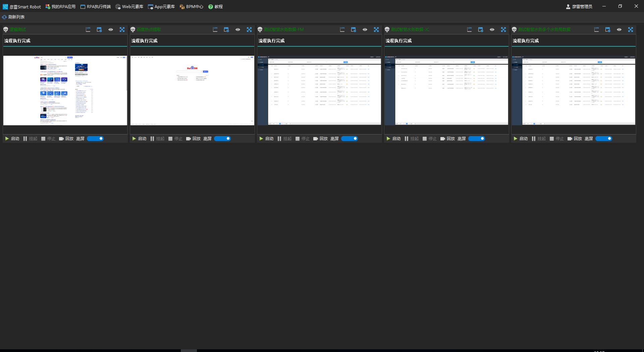
Task: Click window settings icon for 测试智慧水务多个水务局数据
Action: [608, 30]
